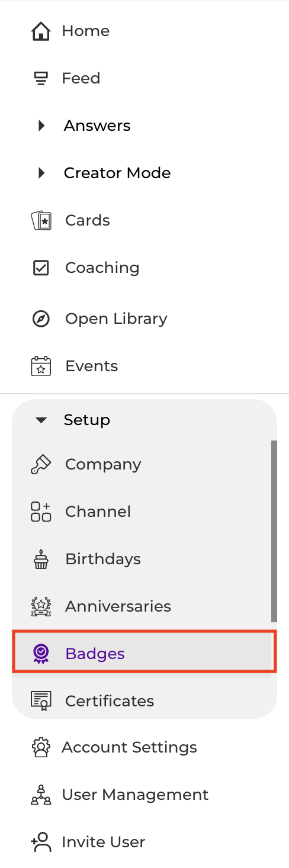Click the Events calendar star icon

(x=40, y=366)
